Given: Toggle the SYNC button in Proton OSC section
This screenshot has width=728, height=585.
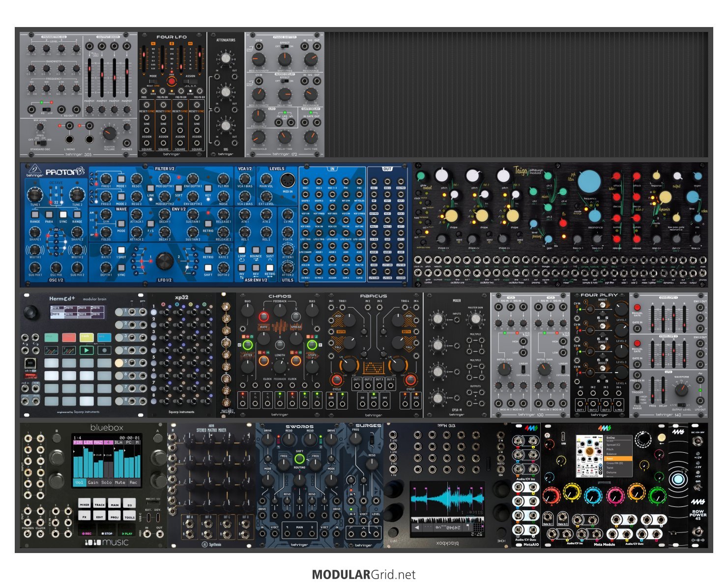Looking at the screenshot, I should (63, 215).
